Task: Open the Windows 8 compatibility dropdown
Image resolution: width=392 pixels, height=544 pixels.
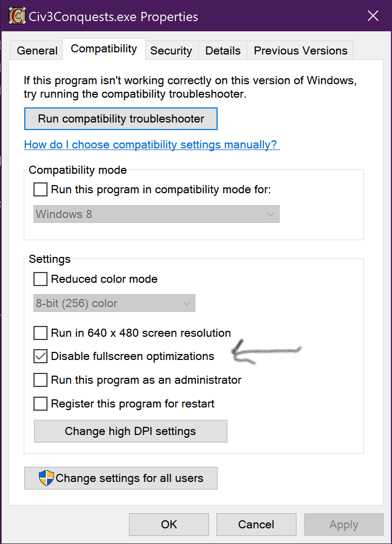Action: pos(157,214)
